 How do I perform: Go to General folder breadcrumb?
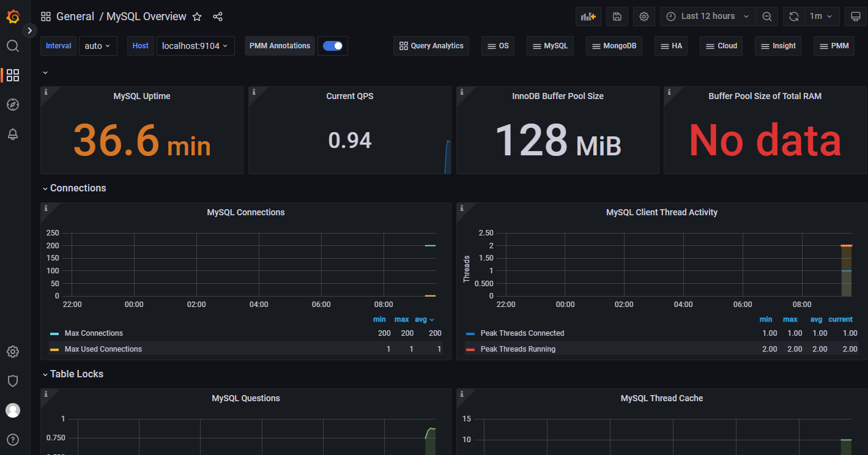pos(75,17)
